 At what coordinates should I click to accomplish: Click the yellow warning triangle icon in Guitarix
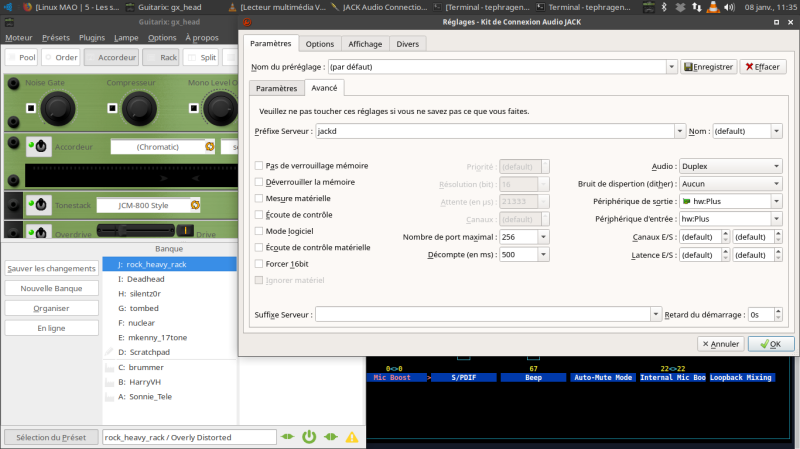(352, 437)
